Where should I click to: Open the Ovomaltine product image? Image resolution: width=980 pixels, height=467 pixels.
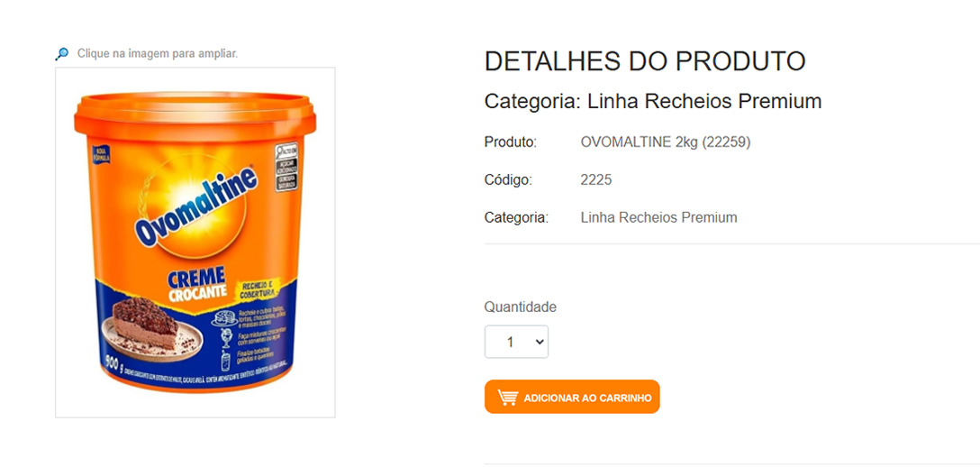(x=195, y=243)
